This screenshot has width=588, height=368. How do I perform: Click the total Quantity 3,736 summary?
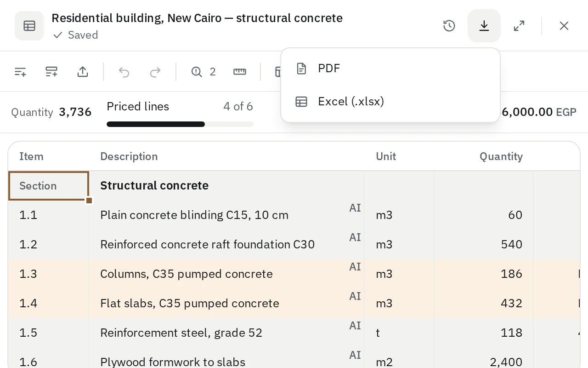pyautogui.click(x=51, y=112)
